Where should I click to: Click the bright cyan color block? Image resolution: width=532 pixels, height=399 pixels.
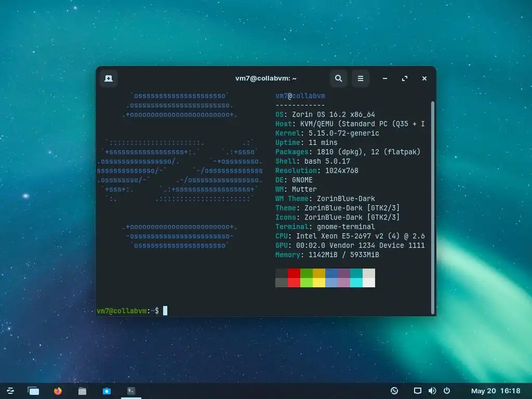[x=356, y=283]
